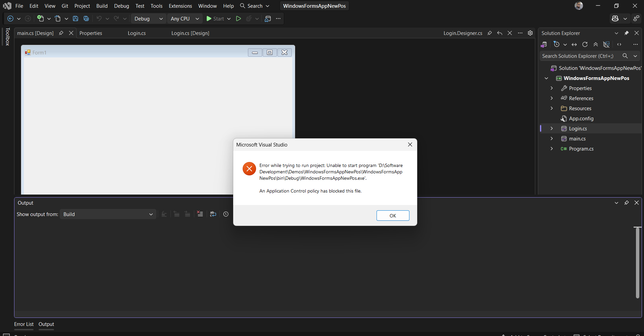Image resolution: width=644 pixels, height=336 pixels.
Task: Keep Login.Designer.cs tab open with arrow icon
Action: [x=500, y=33]
